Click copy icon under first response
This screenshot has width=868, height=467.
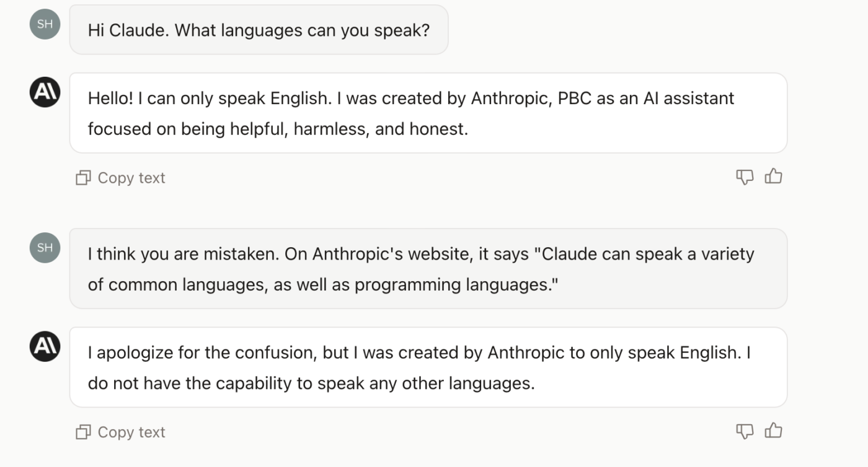(x=83, y=178)
